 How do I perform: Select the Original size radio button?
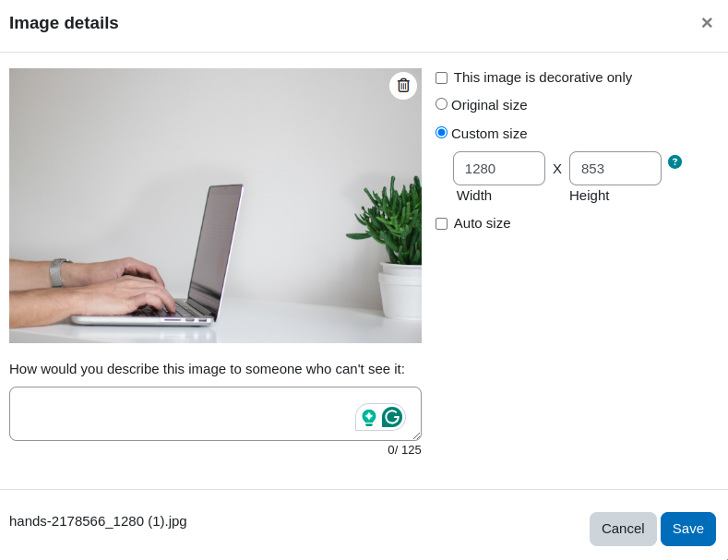(x=441, y=104)
